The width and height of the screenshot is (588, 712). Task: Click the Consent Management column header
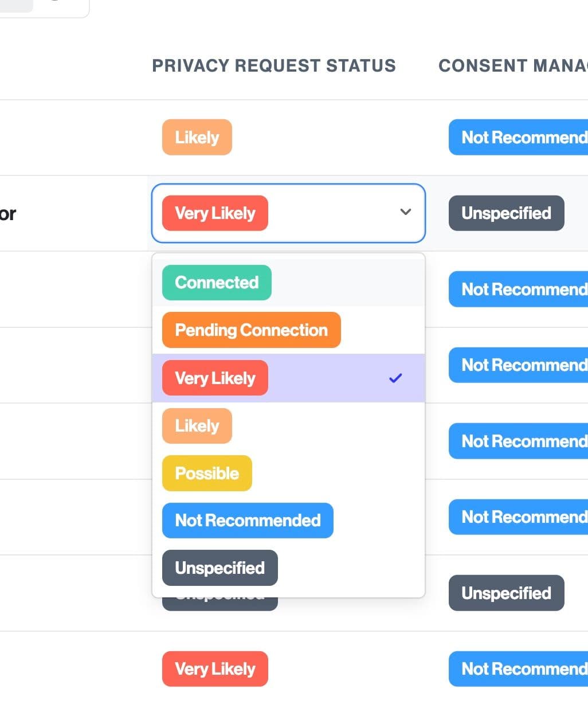coord(513,66)
